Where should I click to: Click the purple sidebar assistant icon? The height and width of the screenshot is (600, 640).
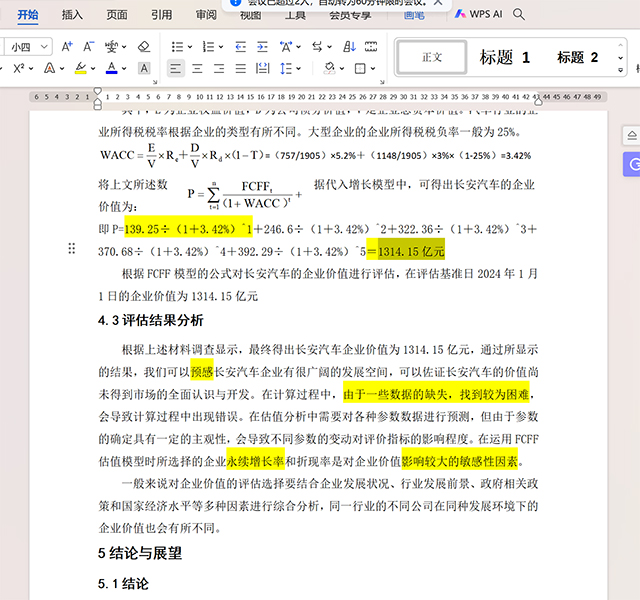[632, 164]
